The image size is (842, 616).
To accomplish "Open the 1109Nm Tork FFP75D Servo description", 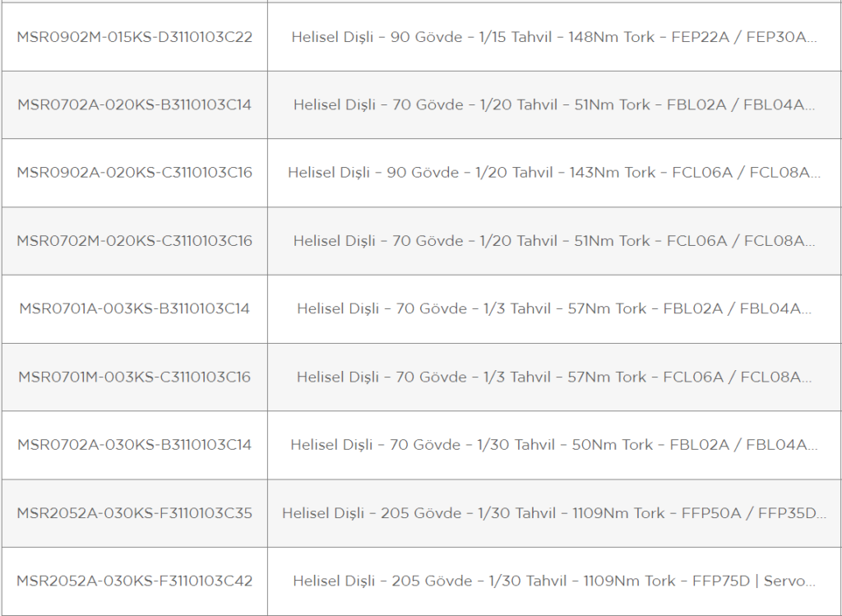I will point(554,581).
